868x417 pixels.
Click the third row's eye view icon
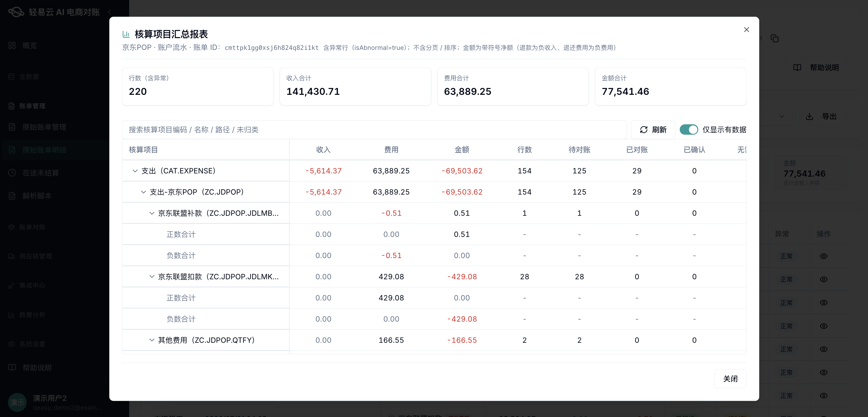(824, 302)
